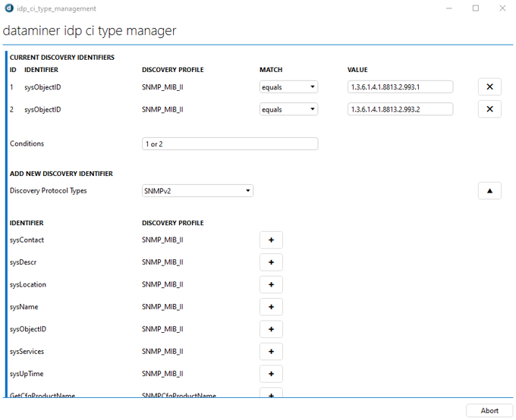Select the sysUpTime identifier label

27,374
